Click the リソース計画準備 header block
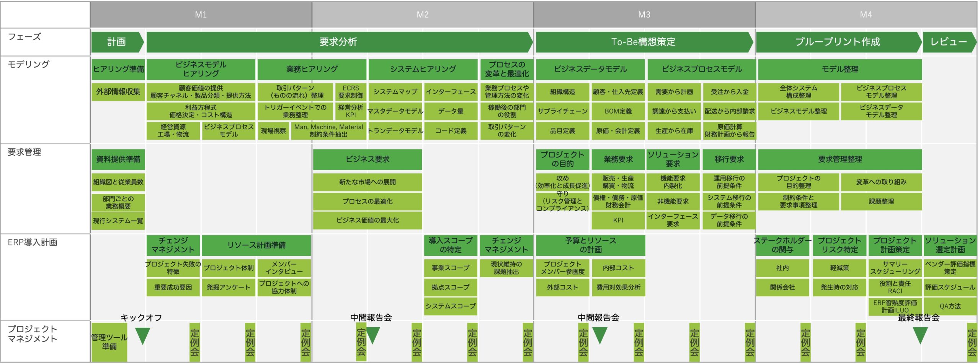The image size is (980, 364). coord(256,245)
